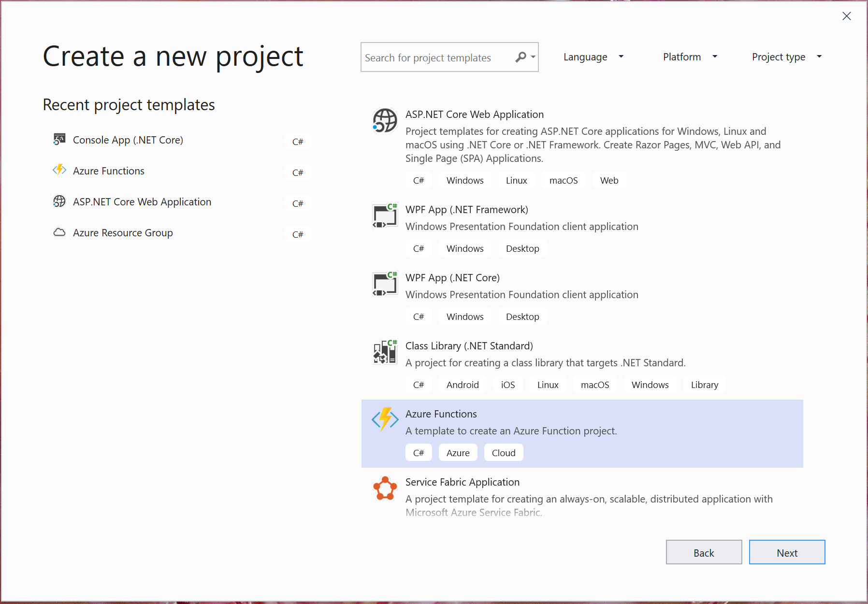Click the Class Library (.NET Standard) icon
The width and height of the screenshot is (868, 604).
(x=385, y=352)
